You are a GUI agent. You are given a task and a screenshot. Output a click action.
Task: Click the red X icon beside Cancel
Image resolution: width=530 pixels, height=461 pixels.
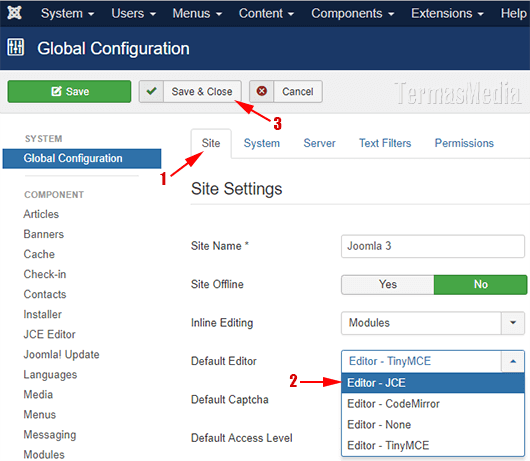click(x=261, y=91)
